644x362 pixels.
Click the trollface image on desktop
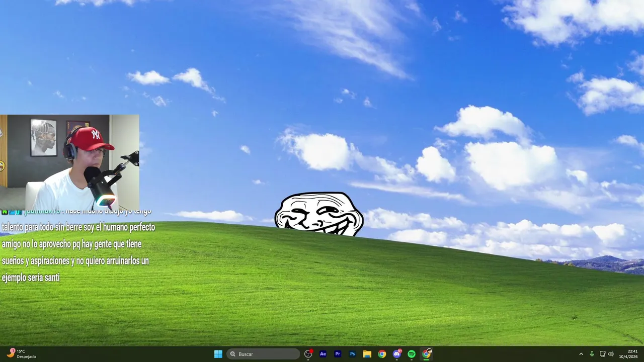[319, 214]
